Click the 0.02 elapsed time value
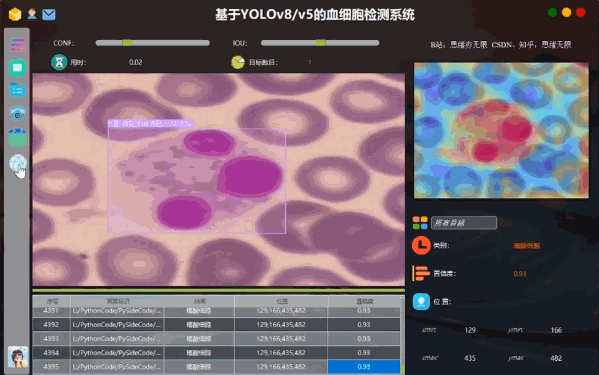This screenshot has height=375, width=599. (x=135, y=62)
